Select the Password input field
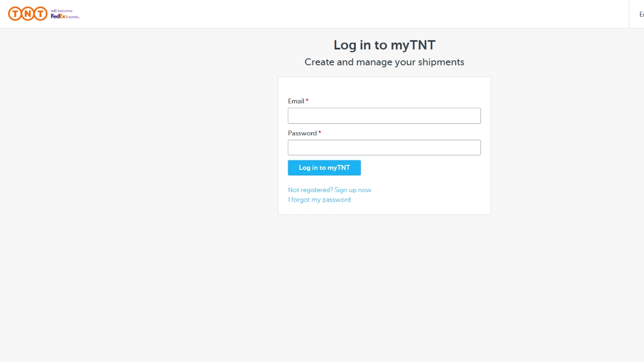This screenshot has width=644, height=362. 384,147
